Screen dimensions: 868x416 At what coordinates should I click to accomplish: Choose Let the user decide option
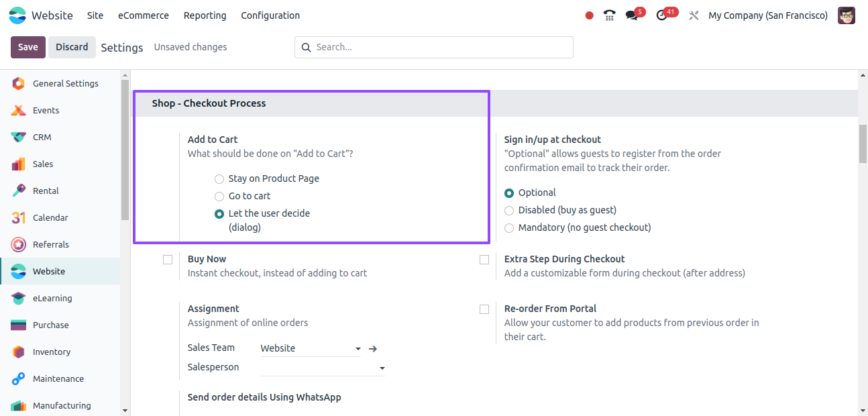pos(219,214)
